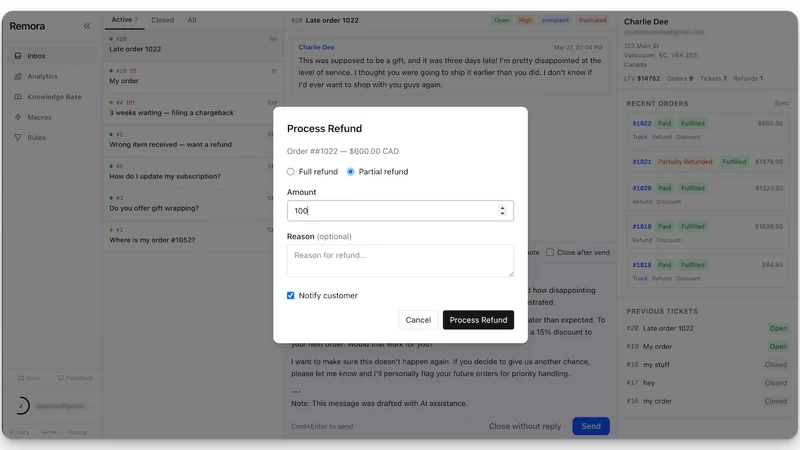Screen dimensions: 800x450
Task: Click the Inbox icon in the sidebar
Action: pyautogui.click(x=18, y=56)
